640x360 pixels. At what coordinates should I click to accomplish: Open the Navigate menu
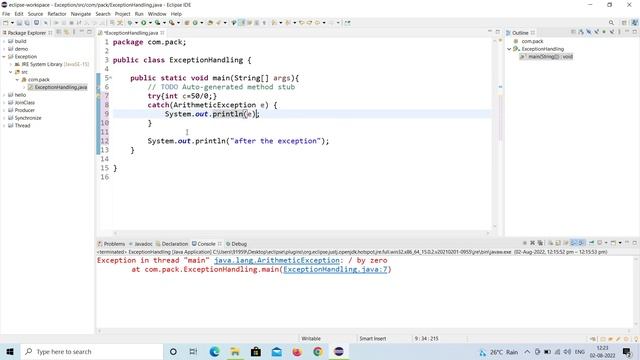[81, 14]
